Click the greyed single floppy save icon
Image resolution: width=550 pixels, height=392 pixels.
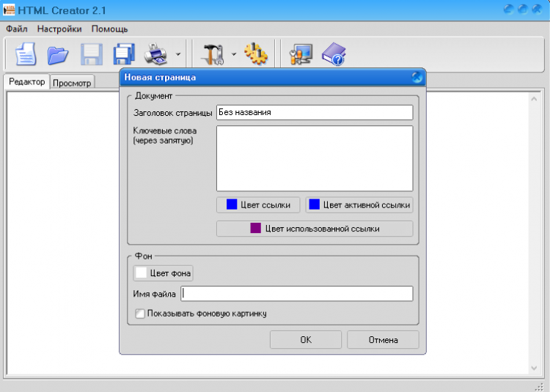click(92, 54)
